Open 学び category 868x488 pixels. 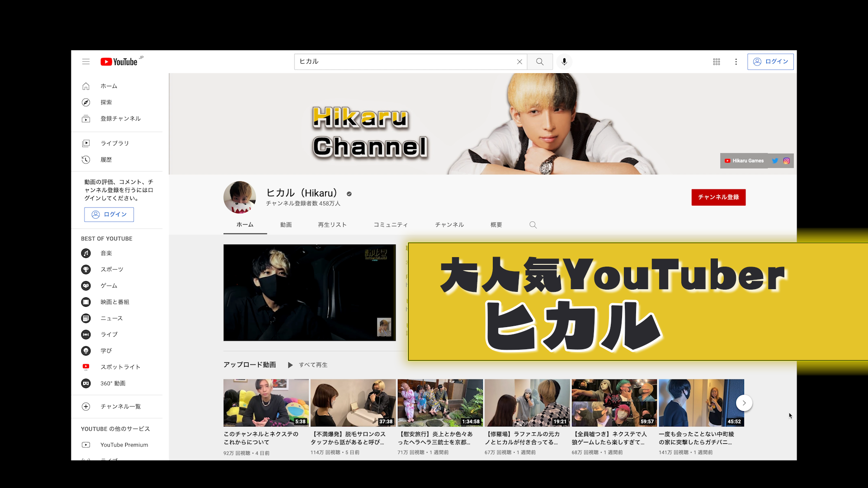(x=117, y=351)
